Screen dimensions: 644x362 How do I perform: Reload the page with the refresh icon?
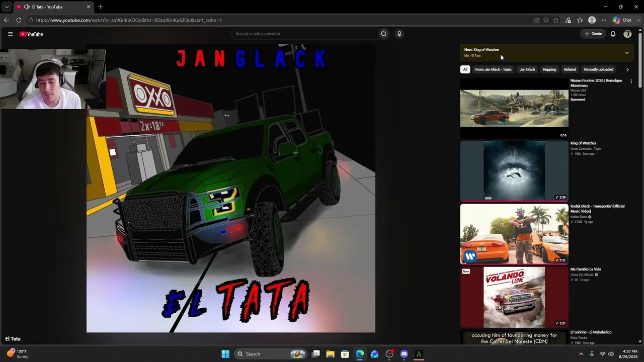[19, 20]
